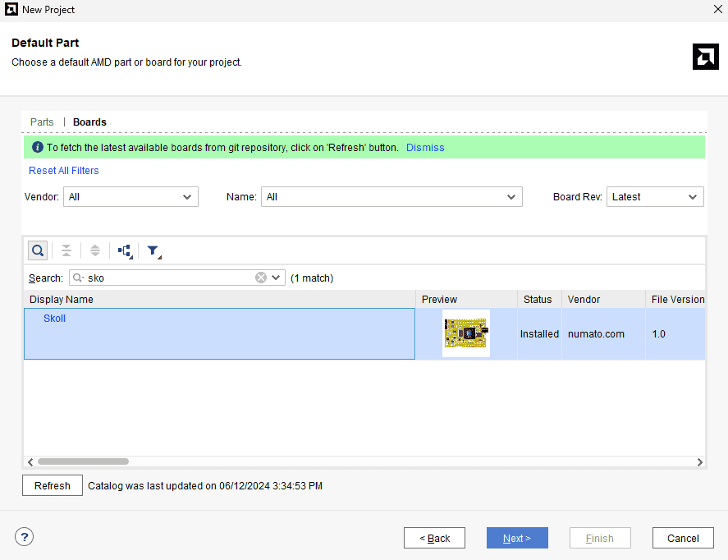
Task: Click Reset All Filters link
Action: coord(63,171)
